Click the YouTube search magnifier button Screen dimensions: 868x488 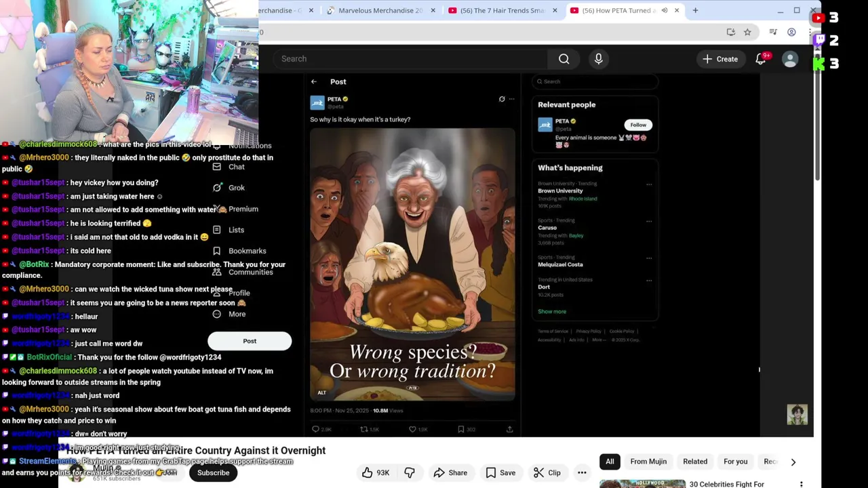coord(564,59)
